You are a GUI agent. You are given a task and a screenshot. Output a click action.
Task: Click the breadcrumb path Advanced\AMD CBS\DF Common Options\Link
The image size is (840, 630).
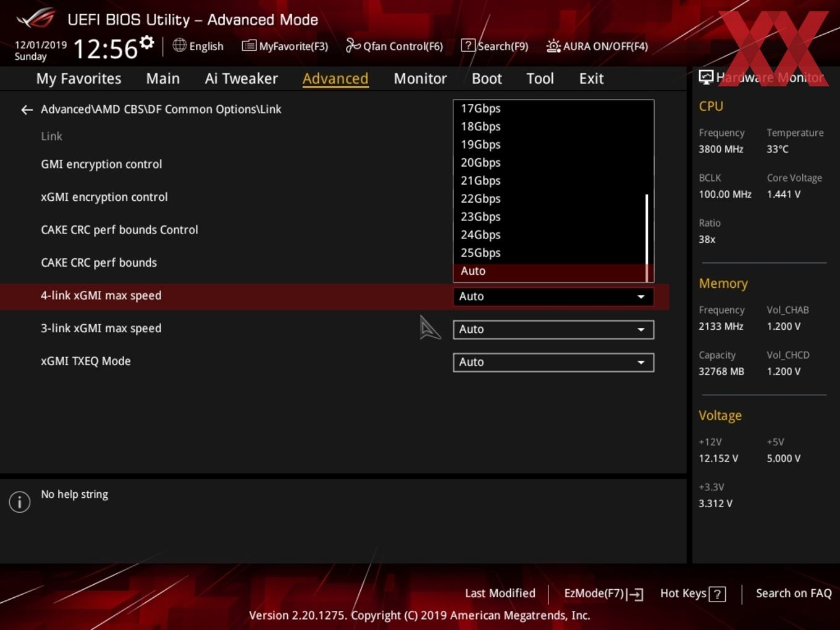(161, 109)
